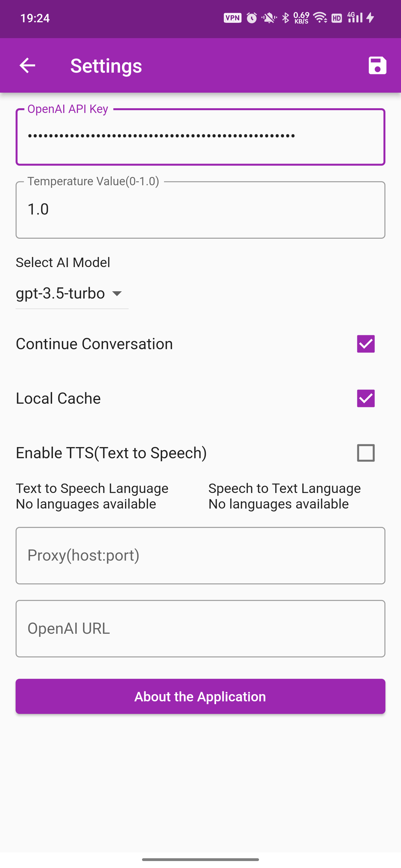Select the OpenAI URL input field

tap(200, 628)
